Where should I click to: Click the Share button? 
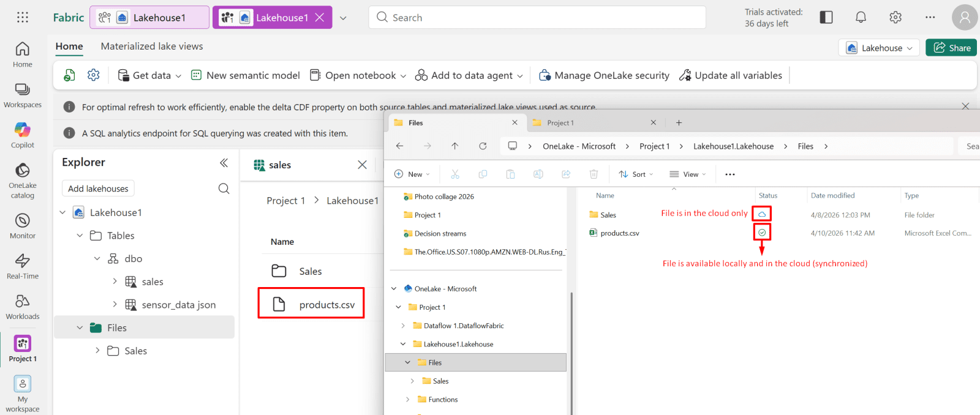951,48
